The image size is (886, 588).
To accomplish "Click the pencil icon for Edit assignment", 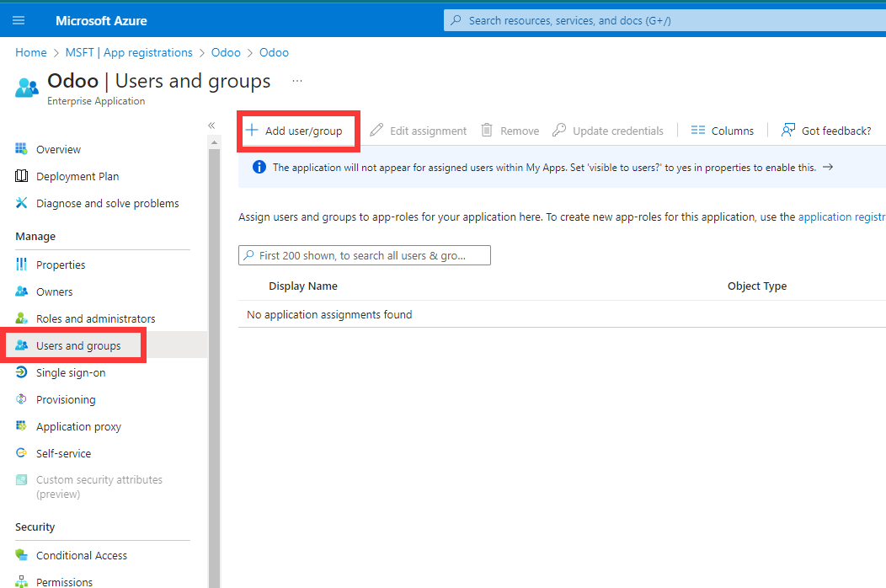I will 376,130.
